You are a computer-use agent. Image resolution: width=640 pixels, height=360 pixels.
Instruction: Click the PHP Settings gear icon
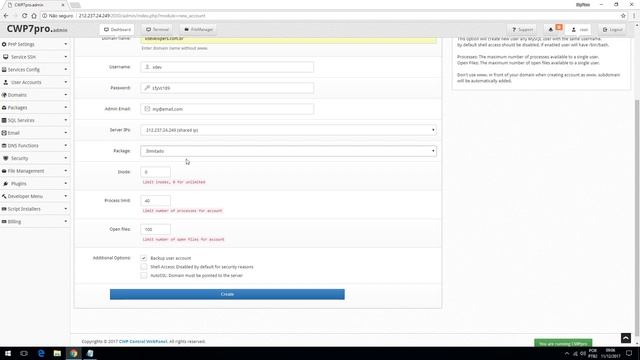tap(4, 44)
